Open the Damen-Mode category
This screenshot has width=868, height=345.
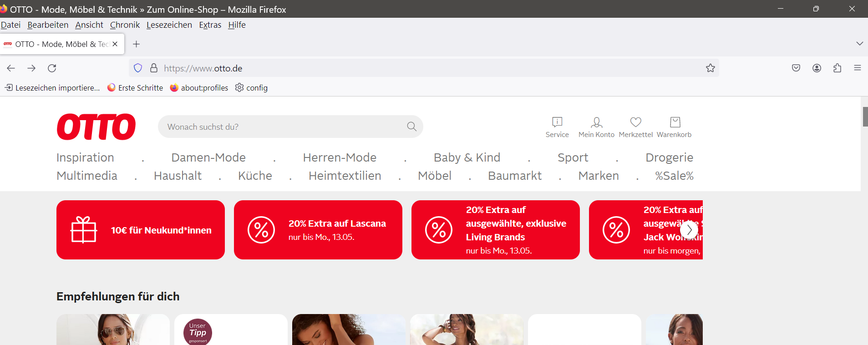[208, 157]
